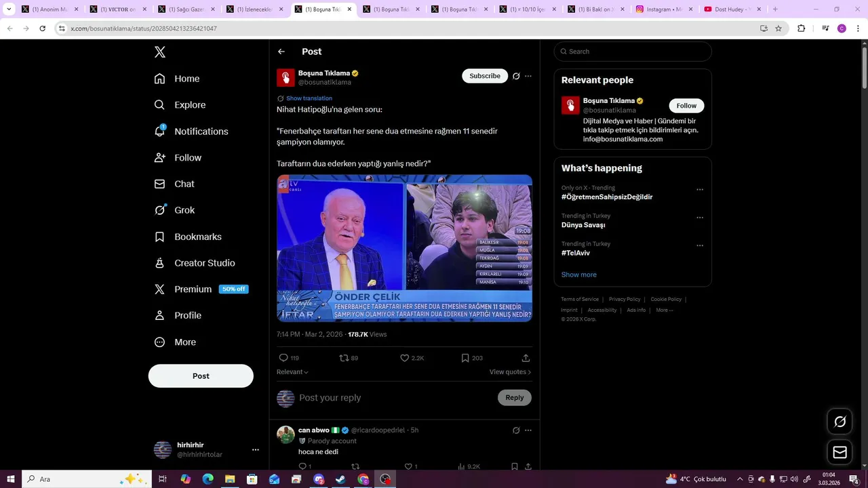This screenshot has height=488, width=868.
Task: Open Grok from sidebar
Action: (174, 210)
